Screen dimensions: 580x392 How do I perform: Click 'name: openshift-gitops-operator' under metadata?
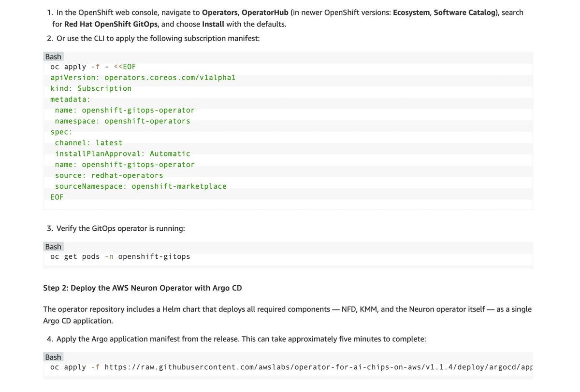tap(125, 110)
